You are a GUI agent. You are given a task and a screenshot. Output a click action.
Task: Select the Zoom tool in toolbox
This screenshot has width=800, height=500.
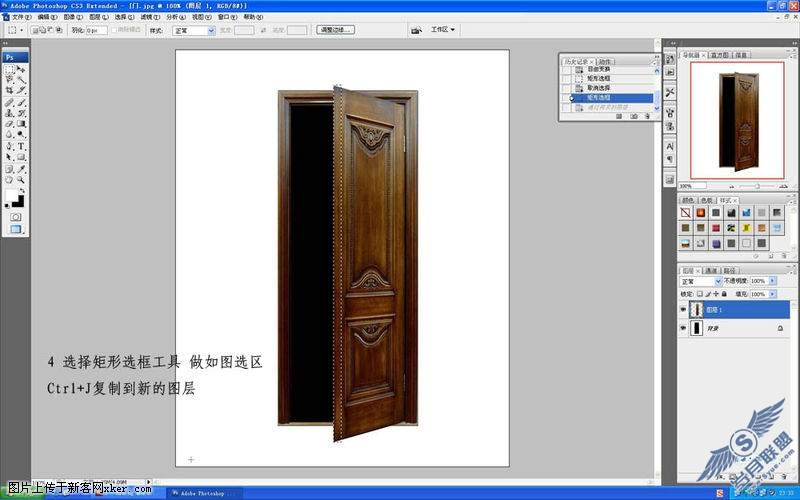click(x=21, y=180)
